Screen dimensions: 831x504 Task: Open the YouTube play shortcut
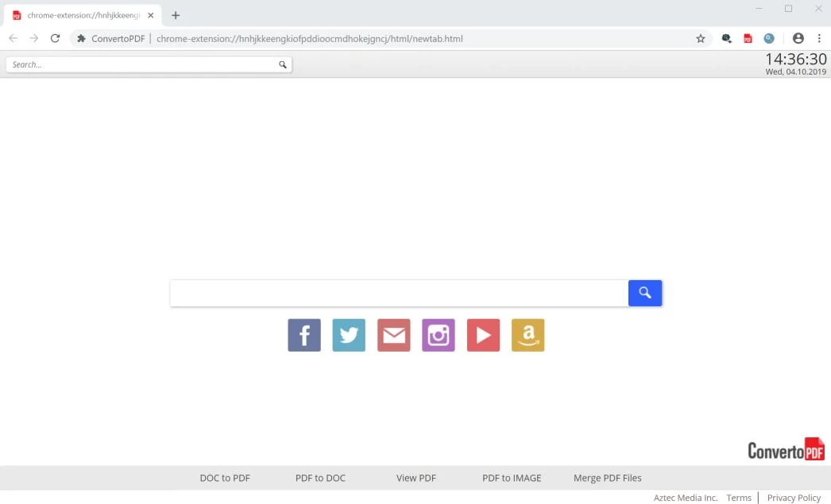[483, 335]
